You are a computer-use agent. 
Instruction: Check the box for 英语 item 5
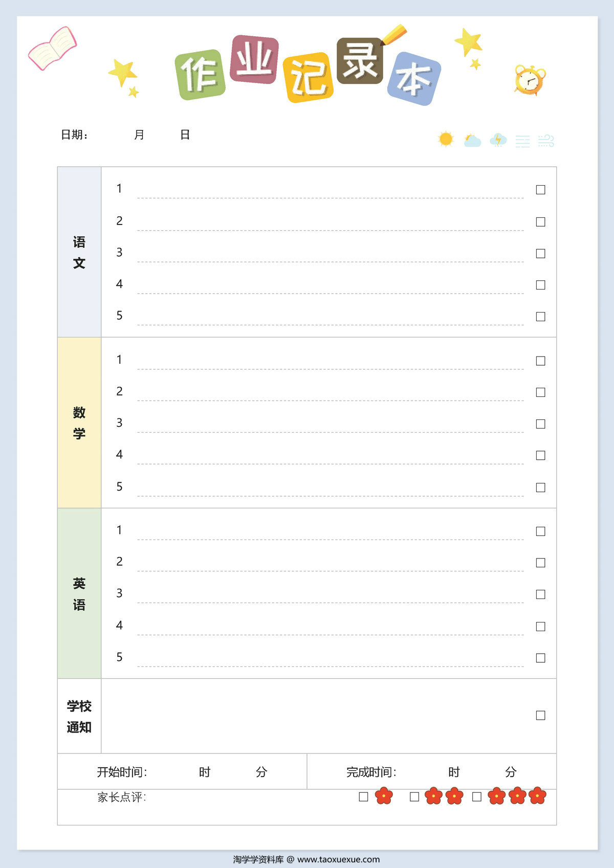point(540,658)
